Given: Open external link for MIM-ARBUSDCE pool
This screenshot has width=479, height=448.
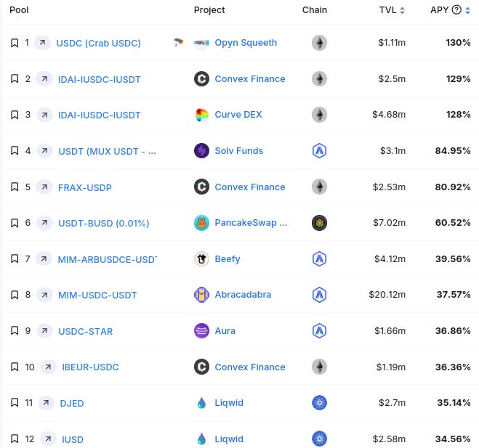Looking at the screenshot, I should [x=44, y=258].
